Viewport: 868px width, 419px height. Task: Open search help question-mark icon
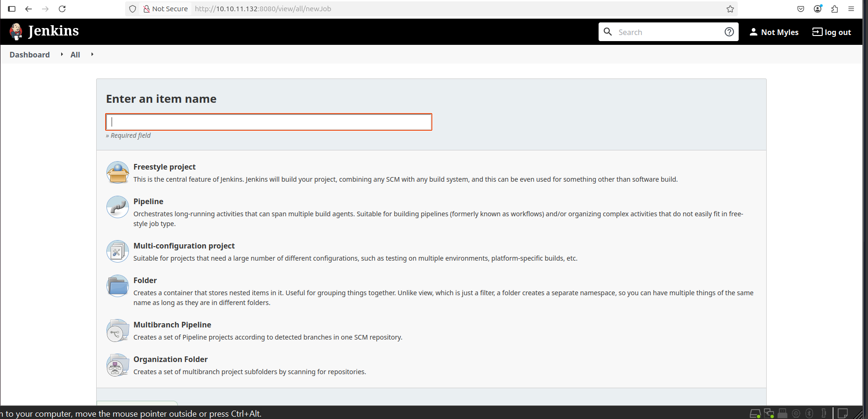click(729, 32)
